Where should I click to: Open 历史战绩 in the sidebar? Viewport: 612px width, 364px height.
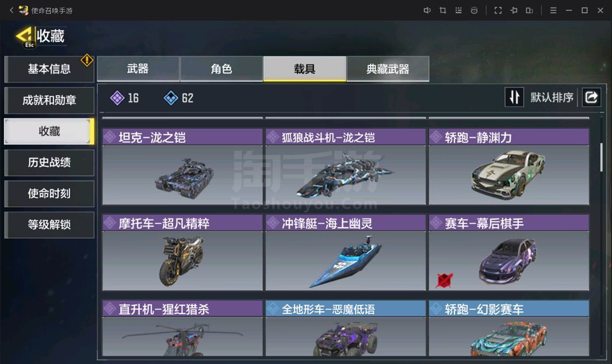tap(49, 162)
